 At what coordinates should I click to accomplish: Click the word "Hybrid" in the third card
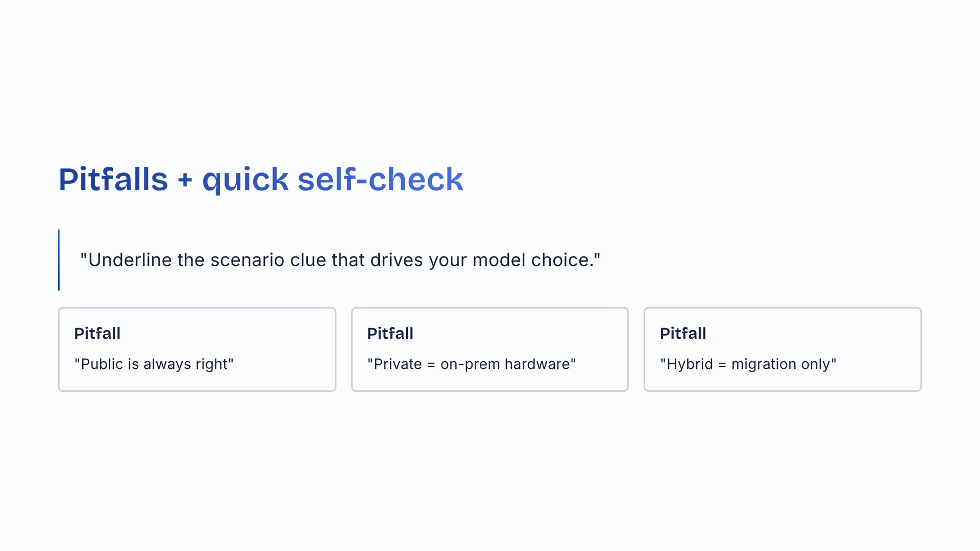690,364
